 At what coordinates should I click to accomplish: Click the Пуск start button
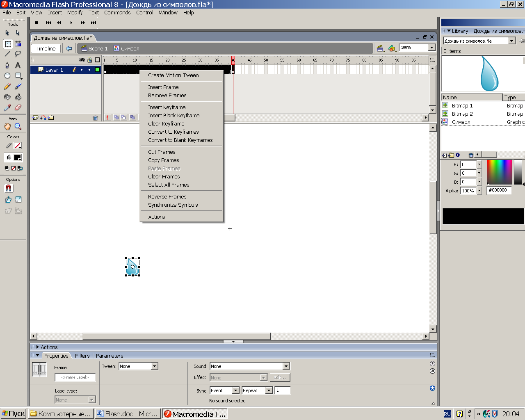coord(14,414)
